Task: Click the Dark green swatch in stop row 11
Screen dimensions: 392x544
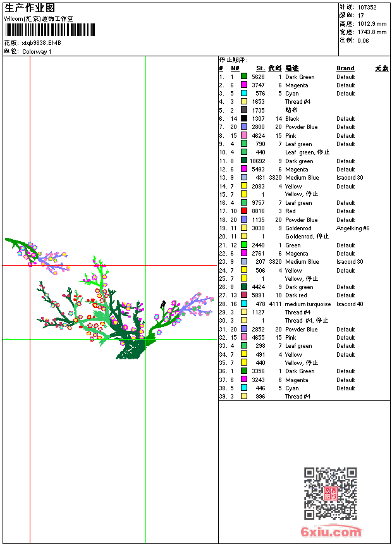Action: (x=244, y=161)
